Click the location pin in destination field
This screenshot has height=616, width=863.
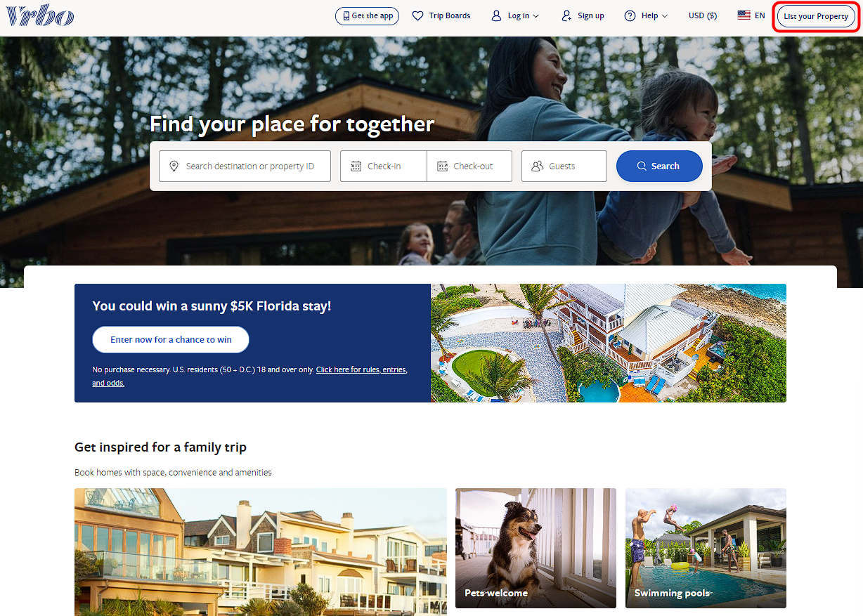(x=174, y=166)
